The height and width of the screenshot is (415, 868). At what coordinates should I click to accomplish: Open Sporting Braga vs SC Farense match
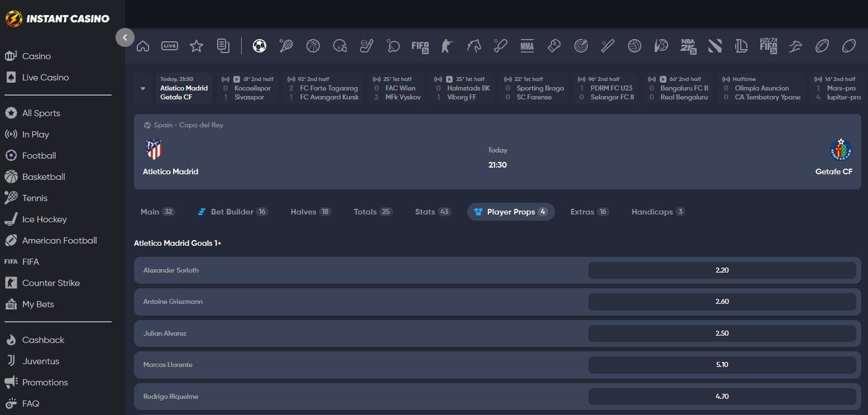534,88
